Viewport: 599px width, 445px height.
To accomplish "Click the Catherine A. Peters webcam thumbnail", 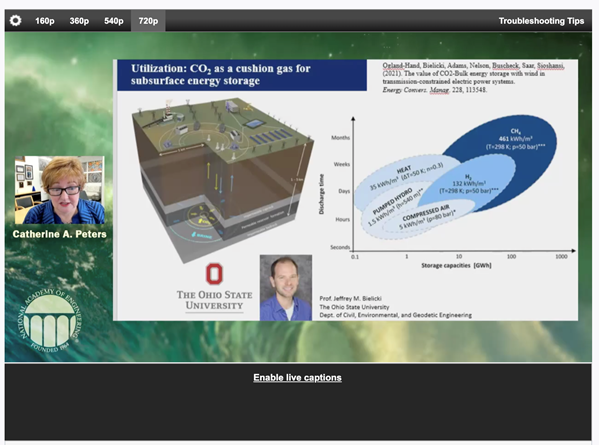I will click(x=60, y=190).
